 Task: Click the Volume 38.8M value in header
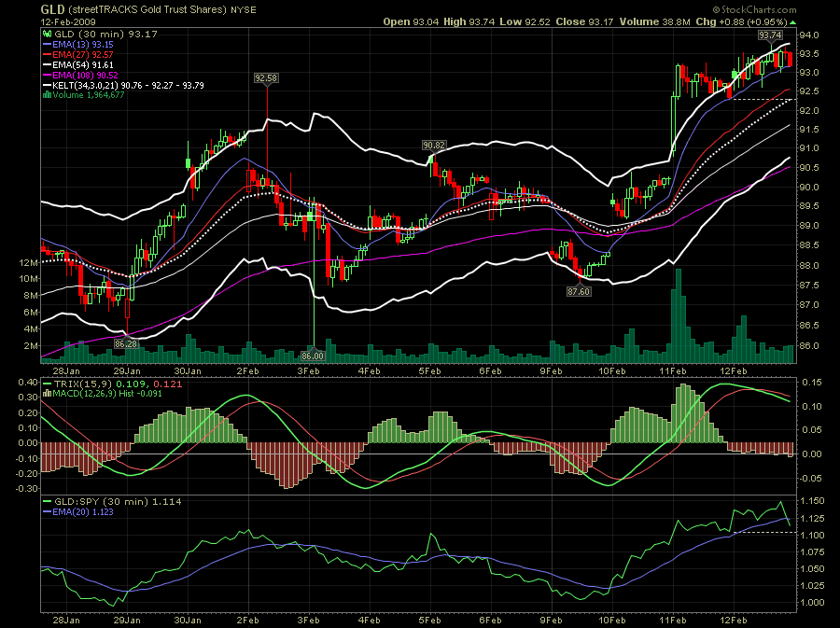[654, 22]
